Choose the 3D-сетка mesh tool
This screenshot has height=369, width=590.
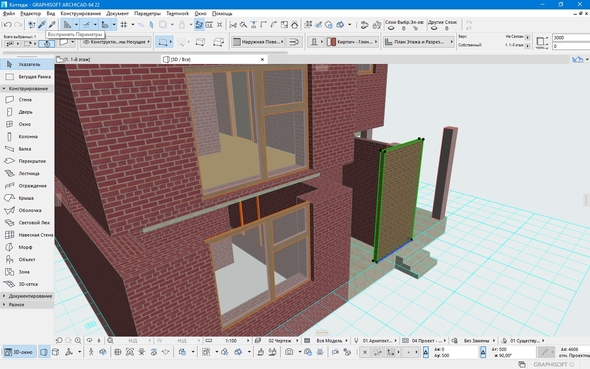point(27,284)
